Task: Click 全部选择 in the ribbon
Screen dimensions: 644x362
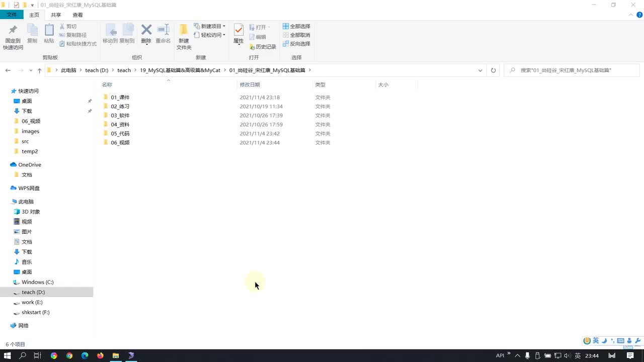Action: [296, 26]
